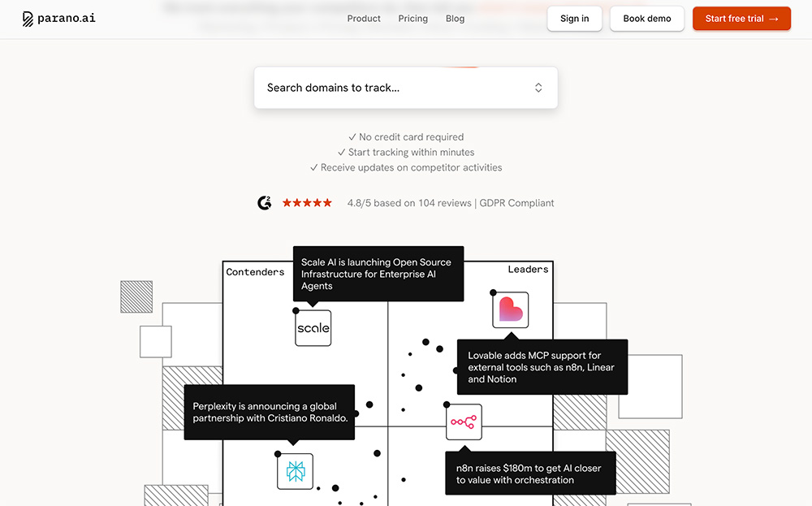Viewport: 812px width, 506px height.
Task: Click the Book demo button
Action: (x=647, y=19)
